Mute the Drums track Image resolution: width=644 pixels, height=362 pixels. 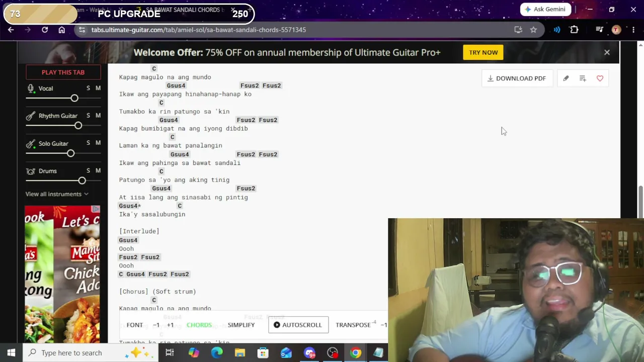98,170
